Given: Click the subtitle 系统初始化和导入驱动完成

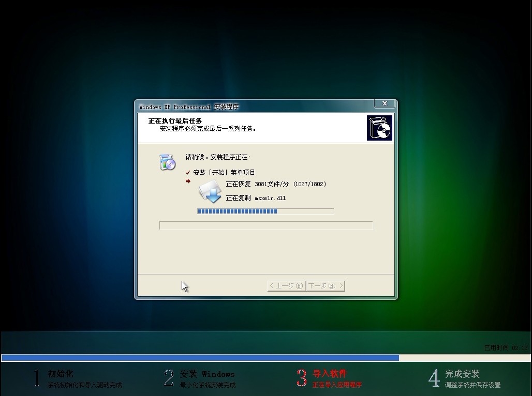Looking at the screenshot, I should coord(84,385).
